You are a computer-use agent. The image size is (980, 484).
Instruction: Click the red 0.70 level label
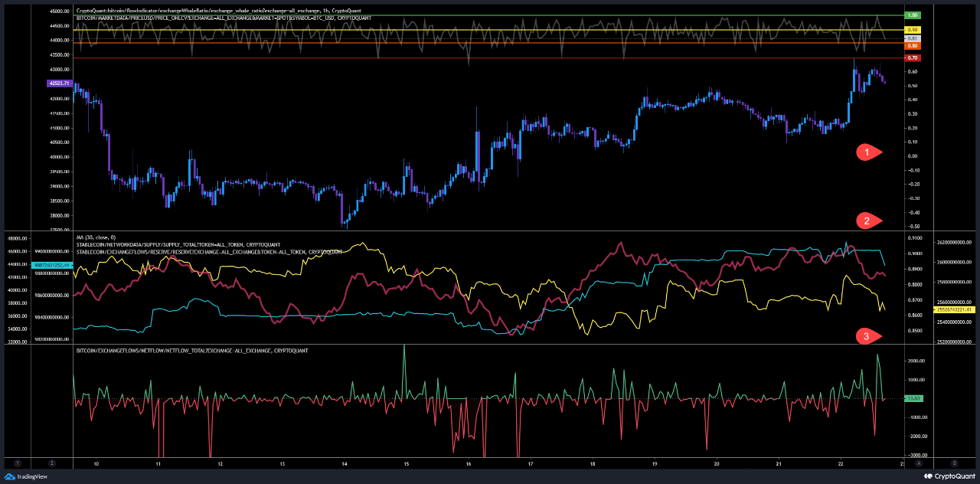911,58
